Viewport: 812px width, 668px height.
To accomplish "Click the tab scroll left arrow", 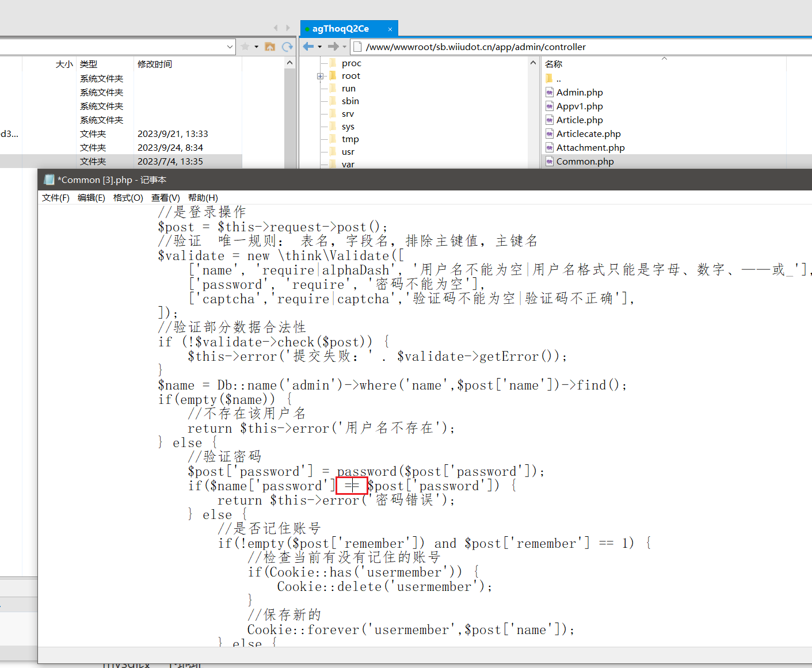I will [276, 28].
